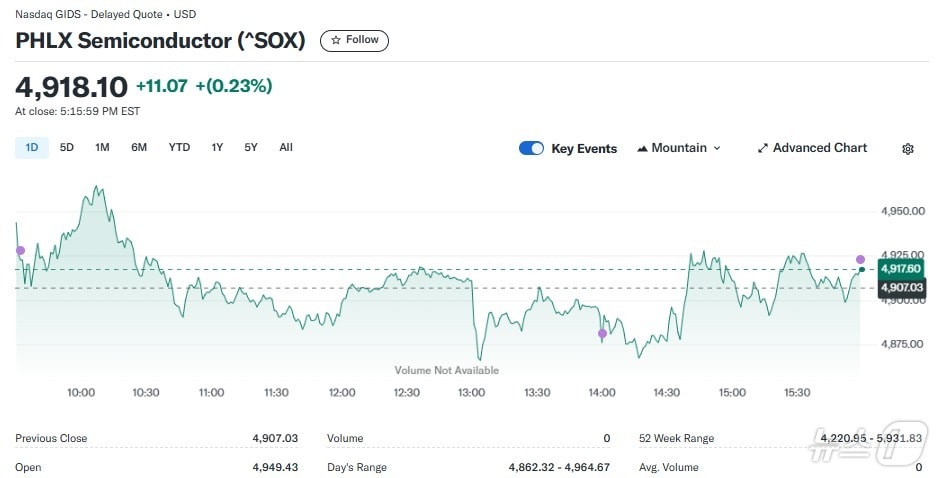This screenshot has width=938, height=478.
Task: Click the Follow button with star
Action: point(354,40)
